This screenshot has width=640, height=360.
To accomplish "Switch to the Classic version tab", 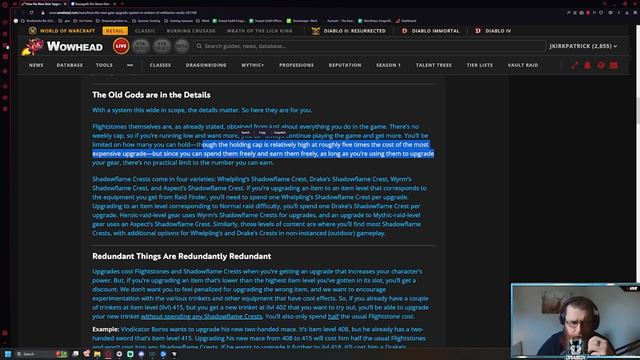I will pos(145,31).
